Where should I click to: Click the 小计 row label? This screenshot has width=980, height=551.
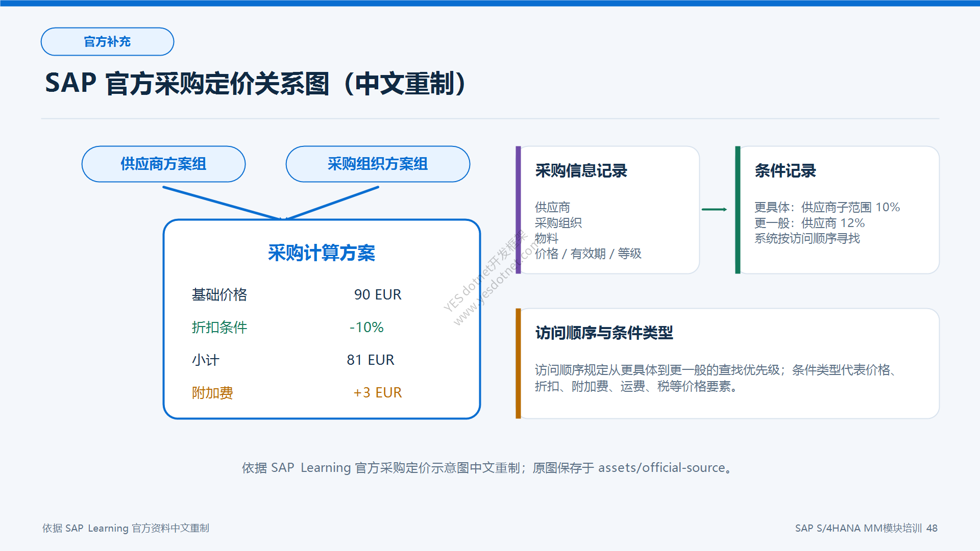[206, 360]
